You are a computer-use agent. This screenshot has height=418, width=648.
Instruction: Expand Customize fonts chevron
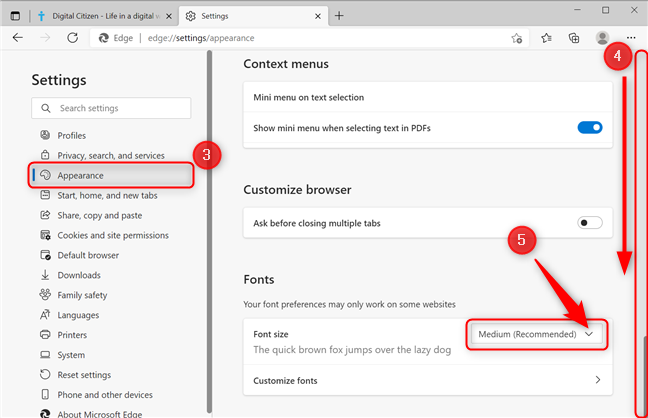(x=598, y=380)
